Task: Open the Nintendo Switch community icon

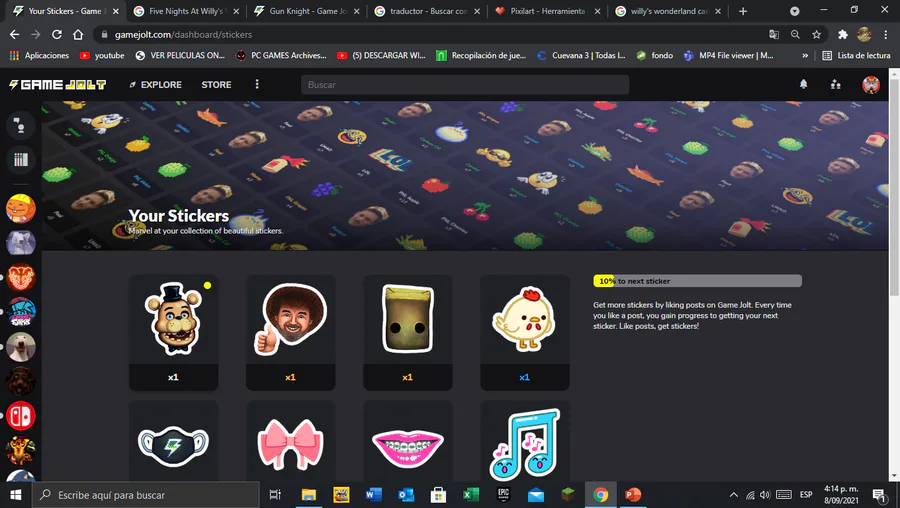Action: click(x=21, y=416)
